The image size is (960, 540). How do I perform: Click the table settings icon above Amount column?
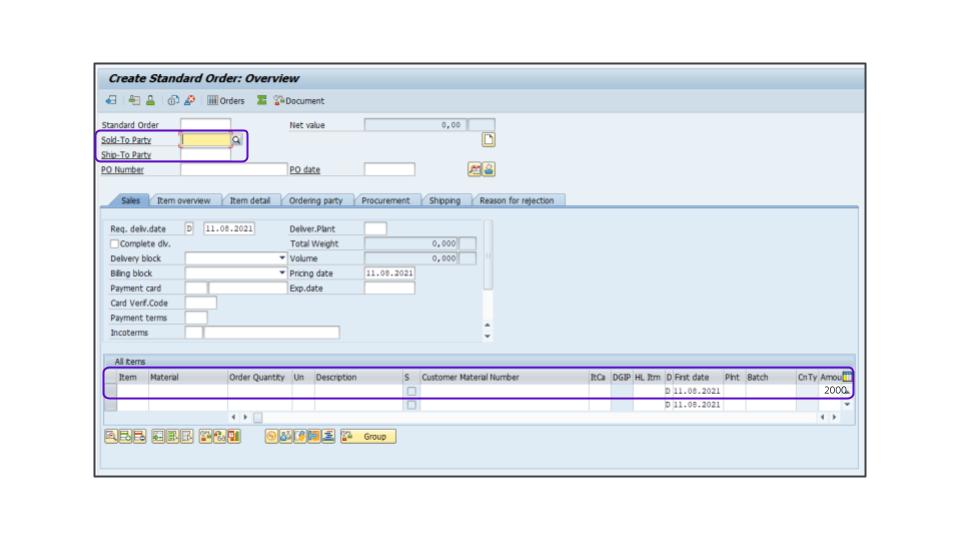848,377
